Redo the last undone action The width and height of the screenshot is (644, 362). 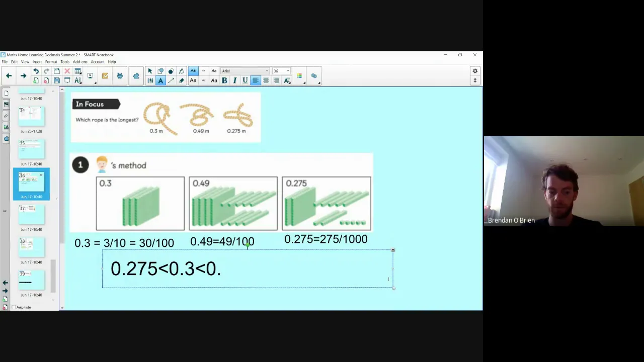click(46, 71)
